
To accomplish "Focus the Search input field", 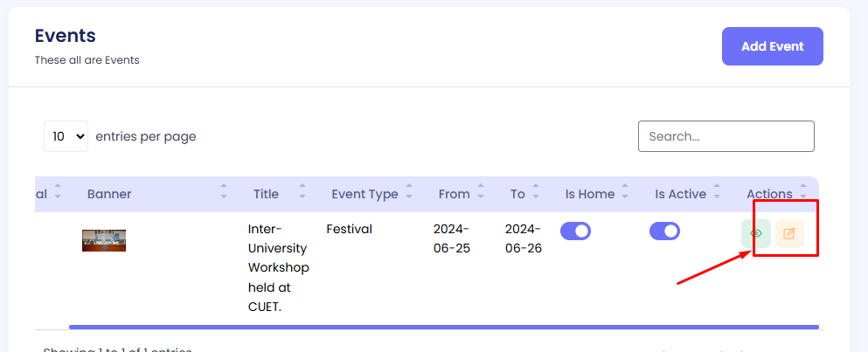I will [726, 136].
